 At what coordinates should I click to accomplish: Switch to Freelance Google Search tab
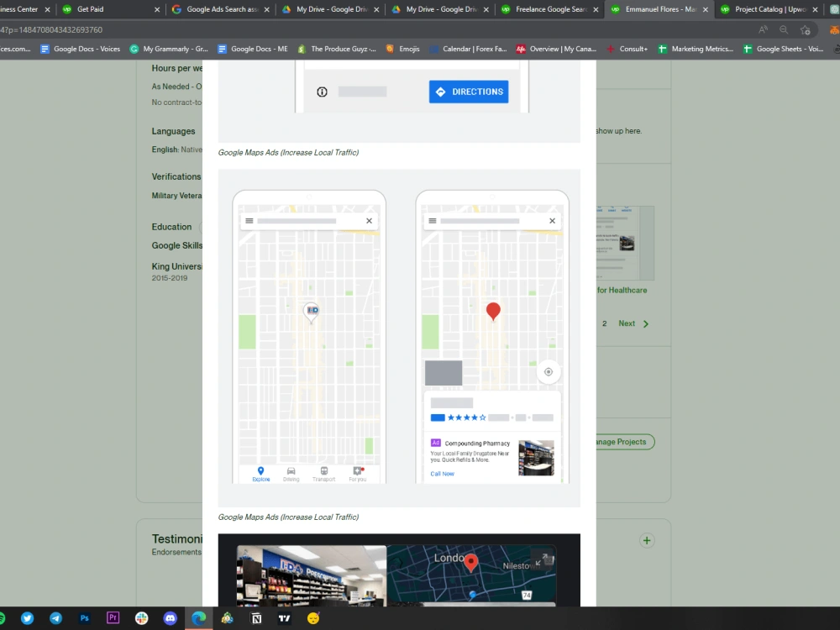coord(549,9)
